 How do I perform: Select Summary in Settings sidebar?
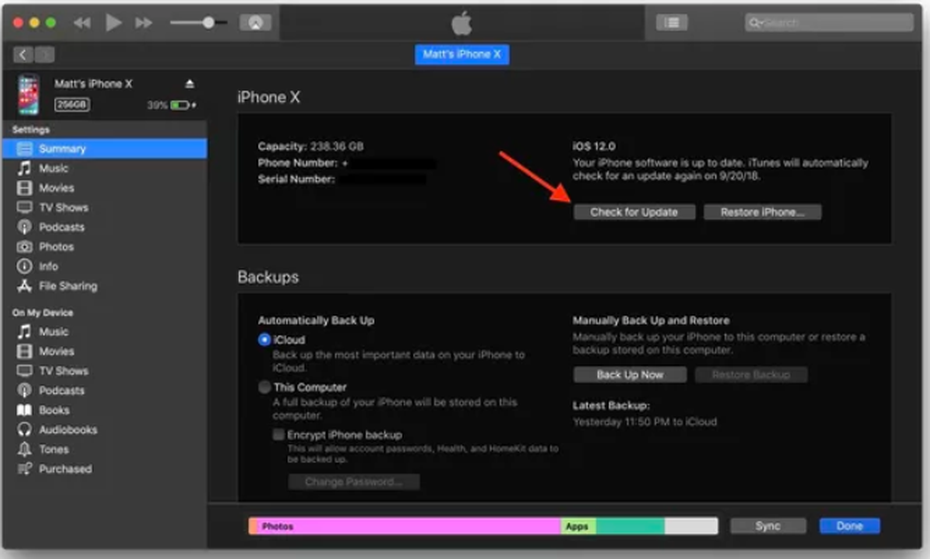click(105, 148)
